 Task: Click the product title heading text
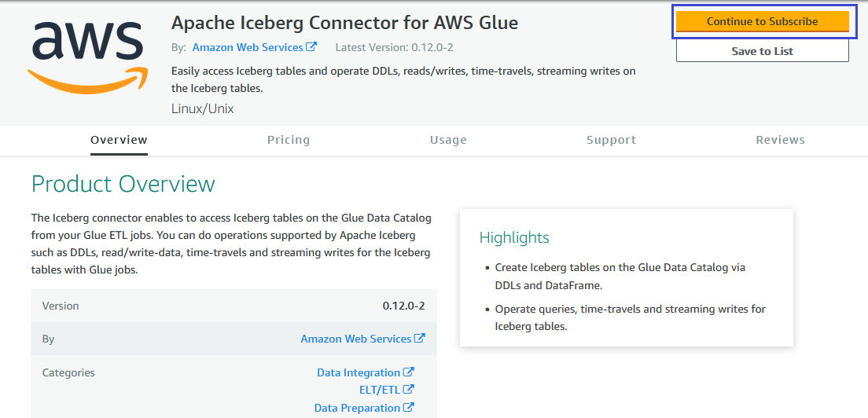pyautogui.click(x=344, y=22)
